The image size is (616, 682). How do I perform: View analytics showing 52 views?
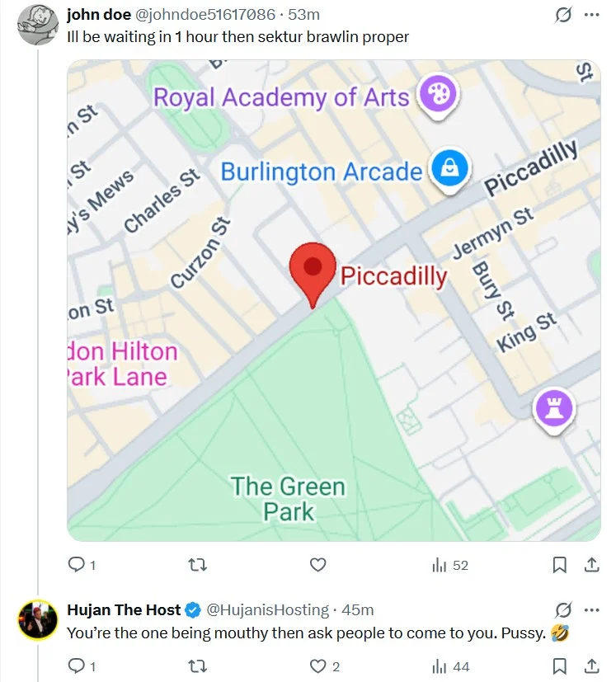[x=450, y=565]
